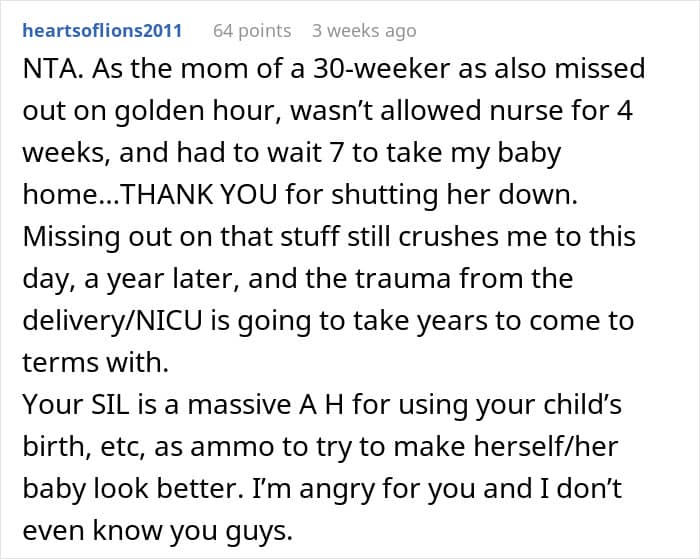This screenshot has width=700, height=559.
Task: Open the heartsoflions2011 user profile
Action: (102, 31)
